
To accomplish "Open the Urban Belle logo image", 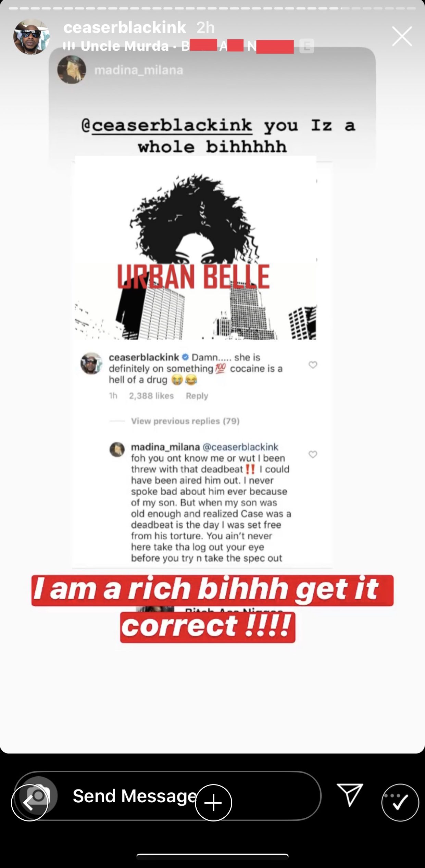I will pyautogui.click(x=195, y=248).
